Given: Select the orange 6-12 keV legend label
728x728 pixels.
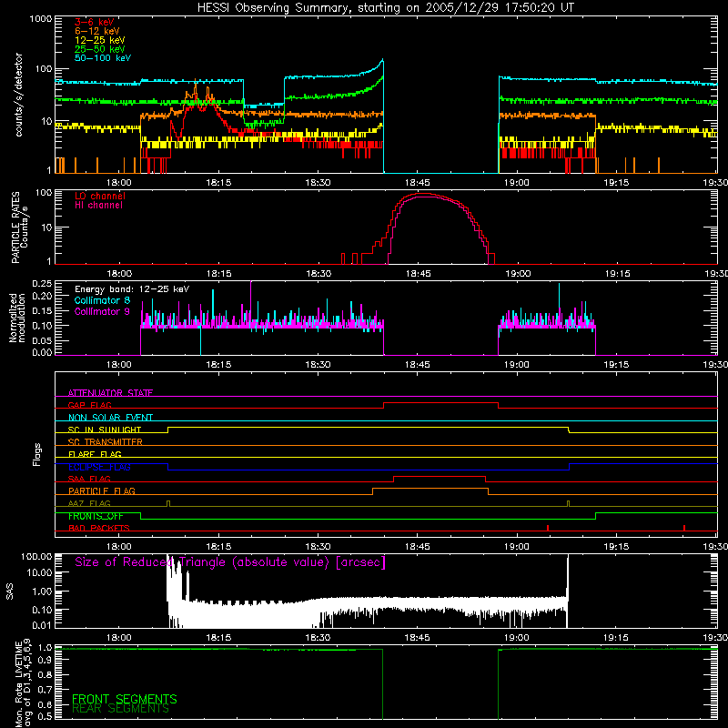Looking at the screenshot, I should coord(97,31).
